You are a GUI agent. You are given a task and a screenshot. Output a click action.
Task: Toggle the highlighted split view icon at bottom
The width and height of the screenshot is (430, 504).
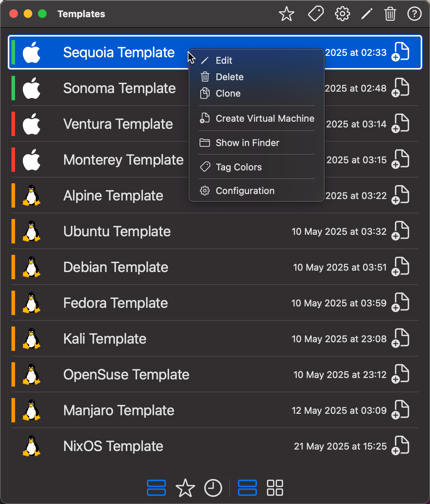click(247, 488)
